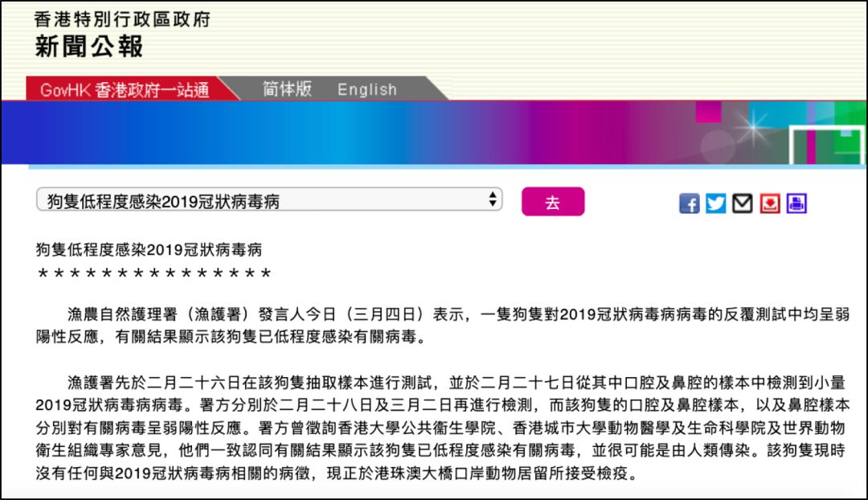Click the email envelope icon

point(743,203)
